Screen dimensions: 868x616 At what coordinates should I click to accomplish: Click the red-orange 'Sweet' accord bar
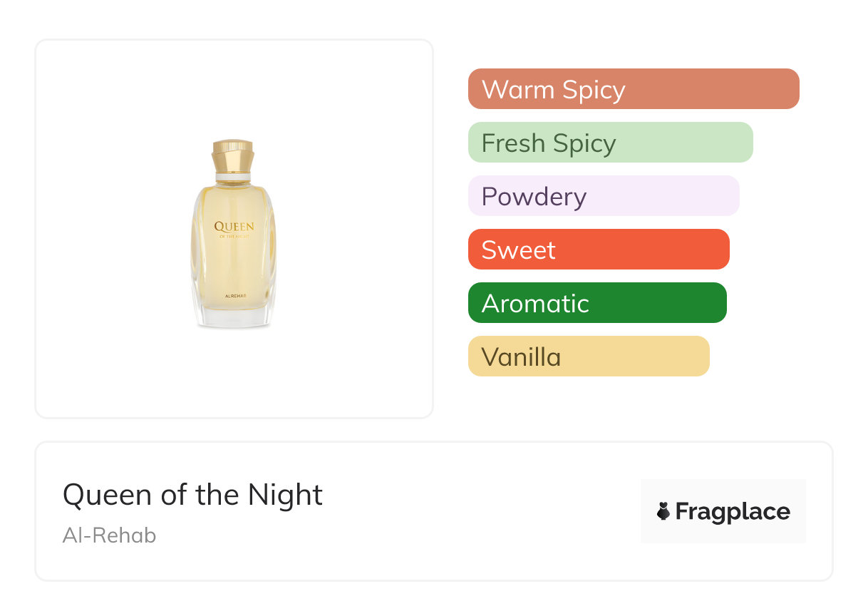point(598,250)
